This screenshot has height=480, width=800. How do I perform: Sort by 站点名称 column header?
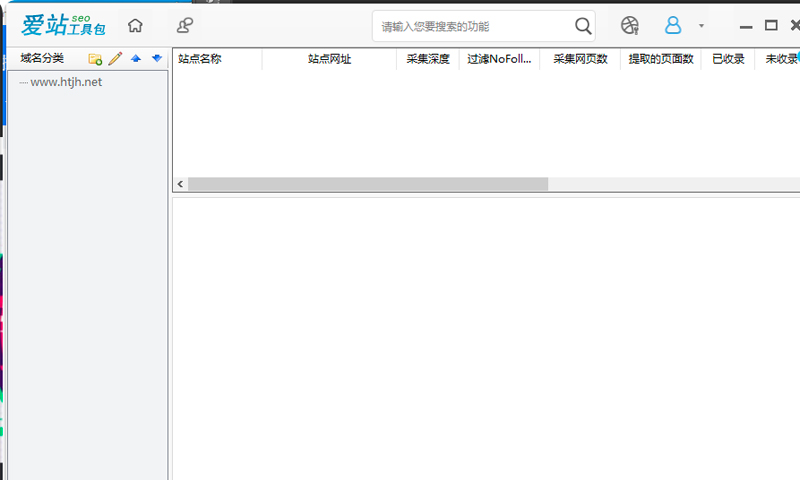(x=200, y=59)
